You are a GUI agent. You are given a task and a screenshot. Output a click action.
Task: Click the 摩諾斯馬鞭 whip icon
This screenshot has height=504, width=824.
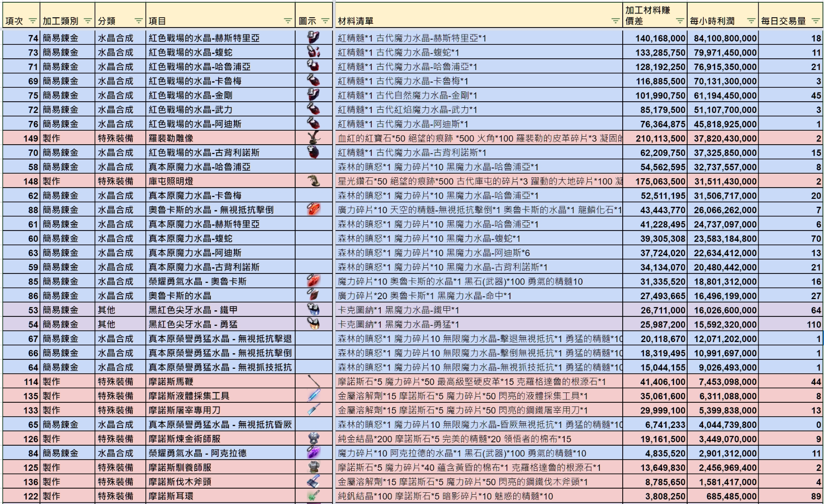click(314, 381)
